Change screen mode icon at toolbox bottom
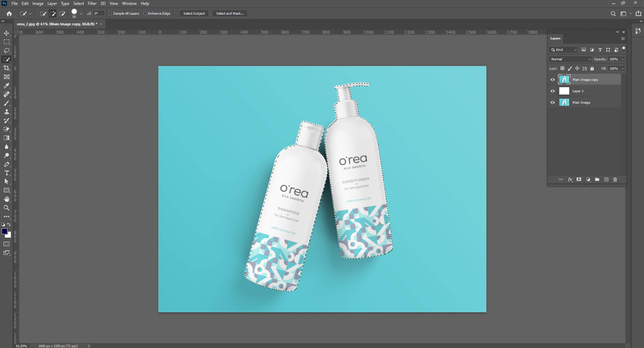Viewport: 644px width, 348px height. click(x=6, y=253)
